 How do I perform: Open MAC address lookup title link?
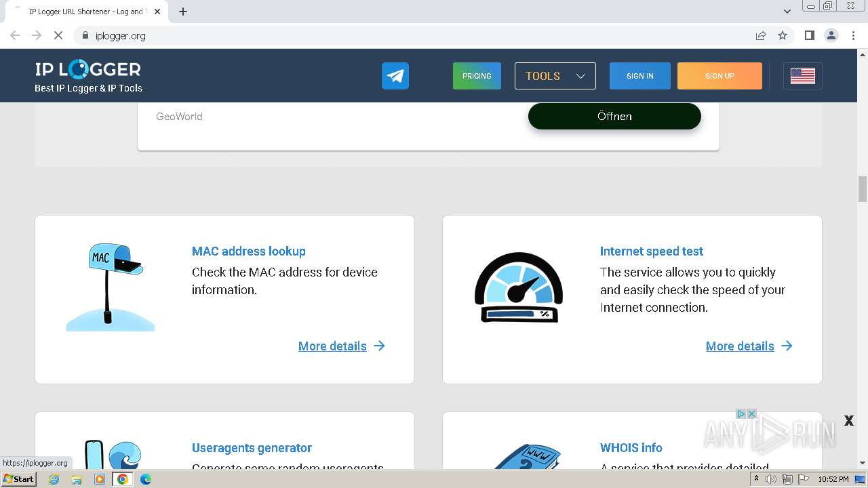click(249, 251)
